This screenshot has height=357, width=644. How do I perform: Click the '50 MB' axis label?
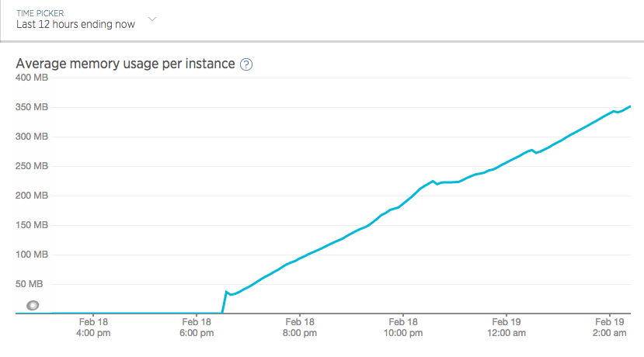tap(30, 284)
